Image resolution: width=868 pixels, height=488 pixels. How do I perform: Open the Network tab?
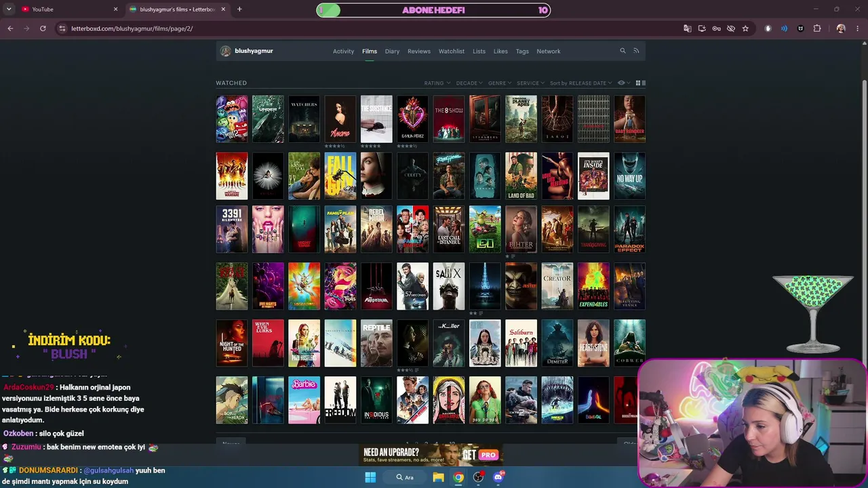coord(549,52)
